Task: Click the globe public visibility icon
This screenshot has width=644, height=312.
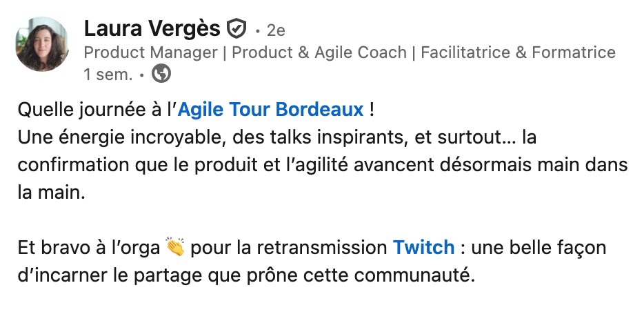Action: pos(161,74)
